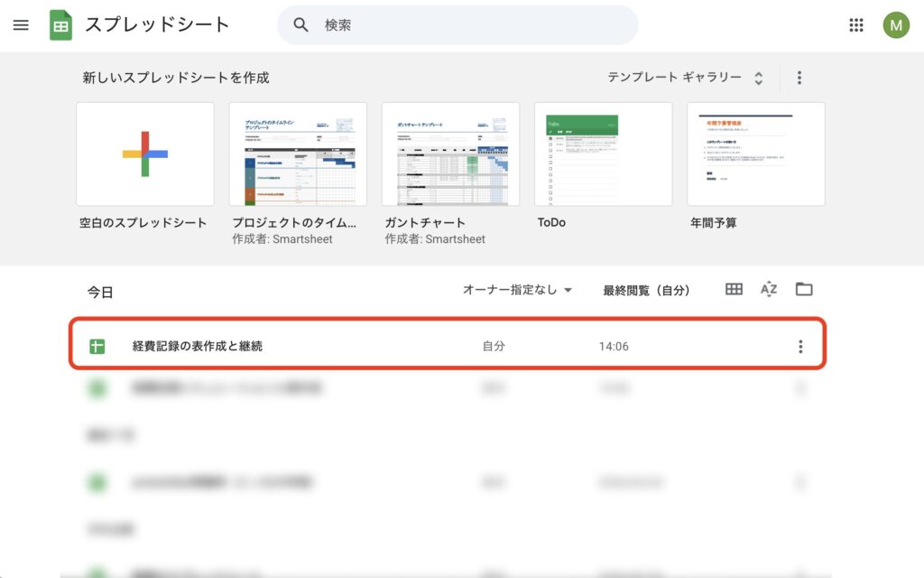
Task: Open the 経費記録の表作成と継続 spreadsheet
Action: [198, 346]
